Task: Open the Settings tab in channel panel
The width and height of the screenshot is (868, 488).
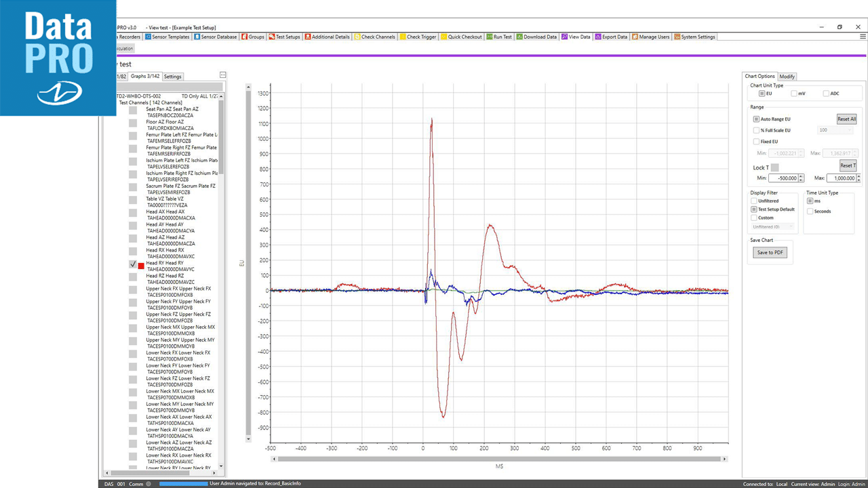Action: (x=172, y=77)
